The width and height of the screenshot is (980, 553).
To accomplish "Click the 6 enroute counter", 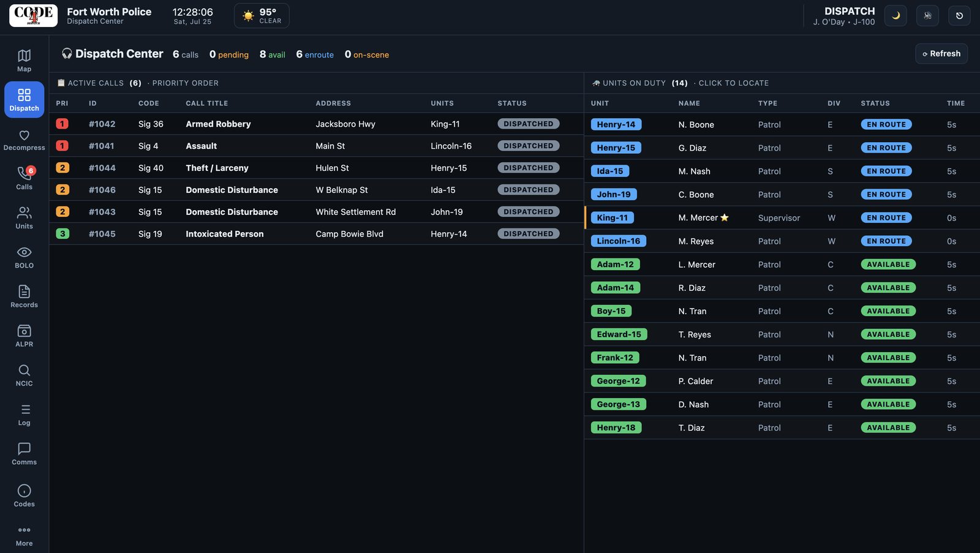I will click(315, 55).
